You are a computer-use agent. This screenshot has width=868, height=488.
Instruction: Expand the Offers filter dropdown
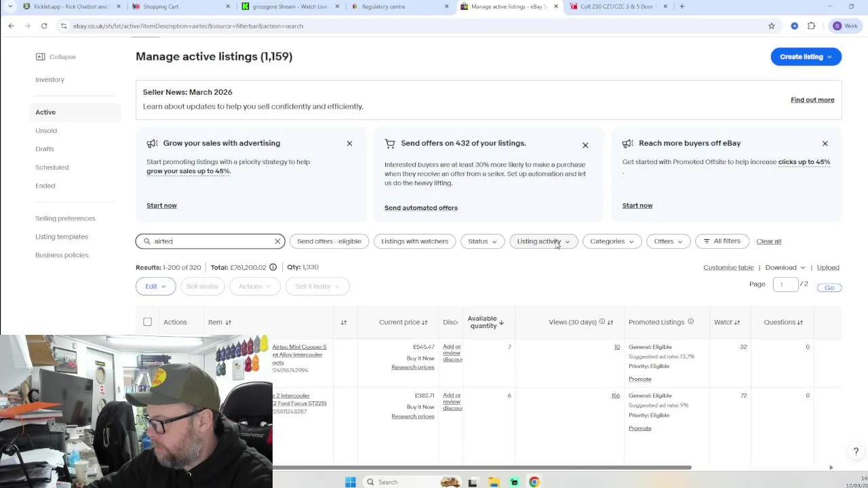pyautogui.click(x=668, y=241)
